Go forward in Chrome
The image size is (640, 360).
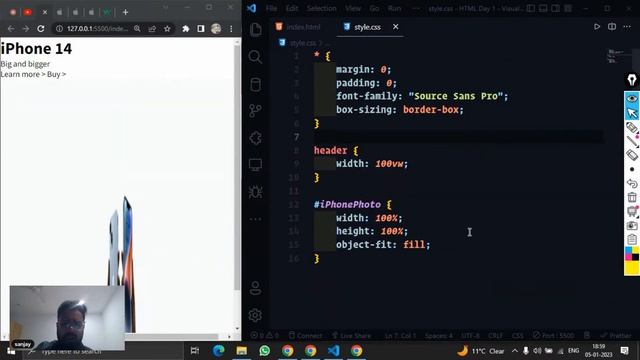tap(26, 29)
